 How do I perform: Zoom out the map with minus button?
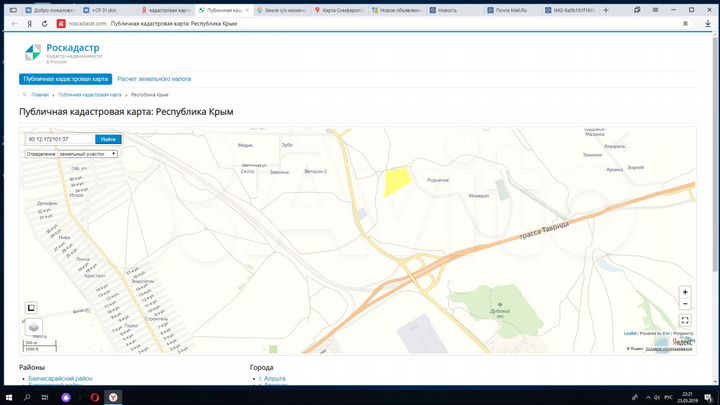click(x=685, y=303)
